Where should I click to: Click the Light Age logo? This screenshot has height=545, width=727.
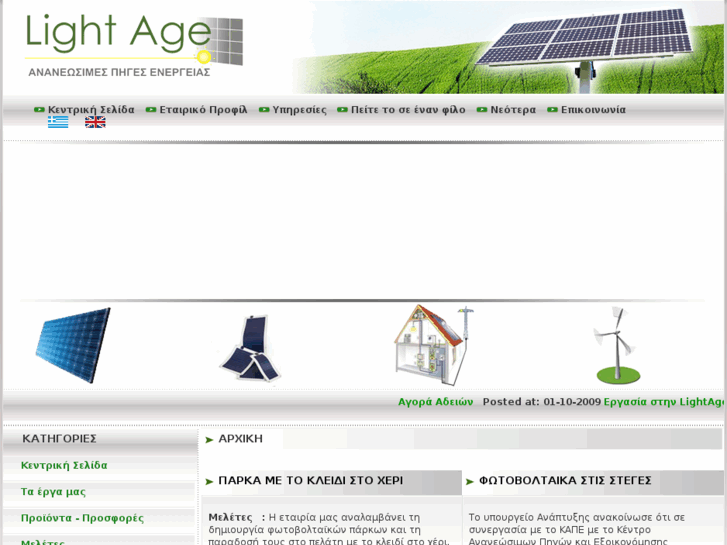[x=134, y=45]
